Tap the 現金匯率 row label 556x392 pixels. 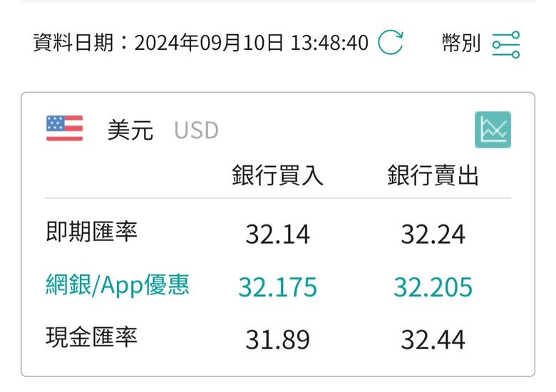click(91, 336)
